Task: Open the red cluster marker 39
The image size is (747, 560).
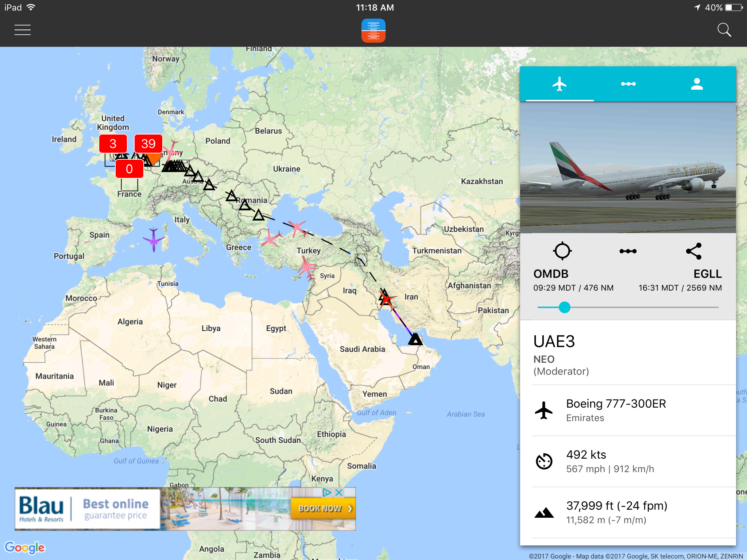Action: point(148,144)
